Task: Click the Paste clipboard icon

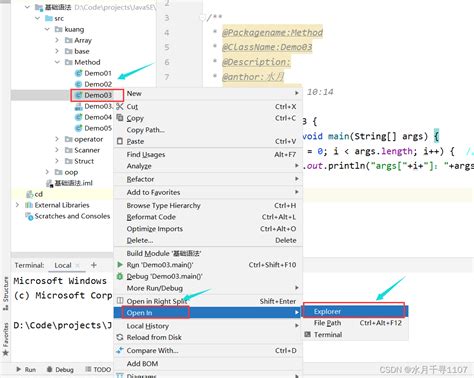Action: pyautogui.click(x=120, y=141)
